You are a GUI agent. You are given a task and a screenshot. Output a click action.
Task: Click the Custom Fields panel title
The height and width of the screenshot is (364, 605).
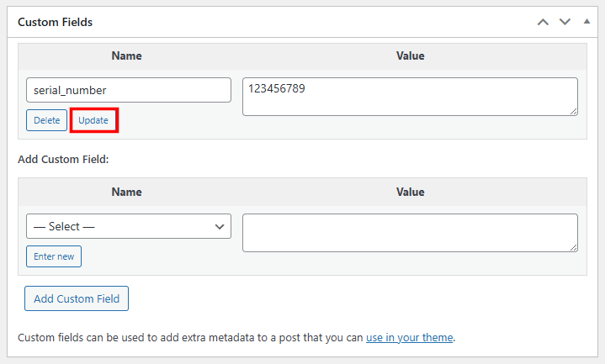point(56,22)
